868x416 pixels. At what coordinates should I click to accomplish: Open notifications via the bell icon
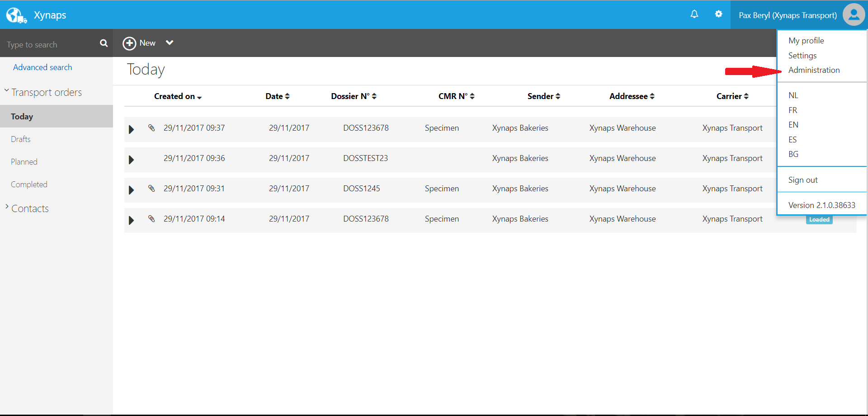tap(694, 14)
